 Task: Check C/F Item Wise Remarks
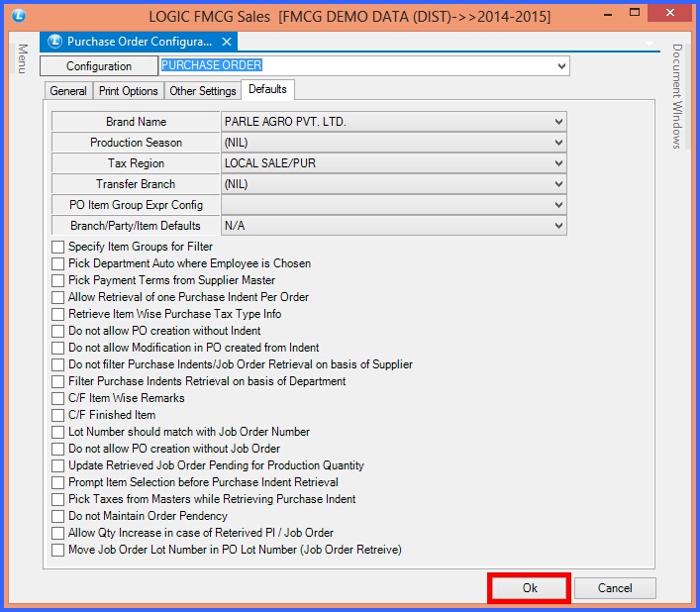pyautogui.click(x=57, y=398)
